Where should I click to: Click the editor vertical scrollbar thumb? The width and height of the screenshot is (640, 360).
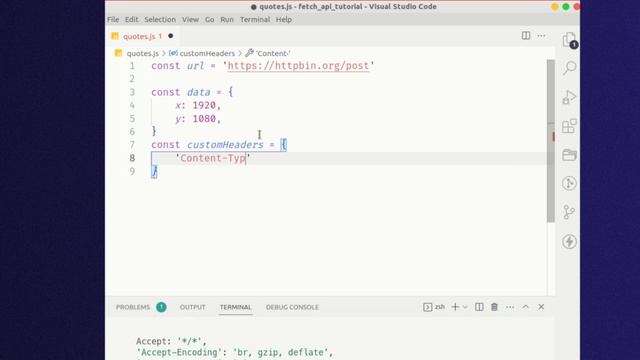551,141
